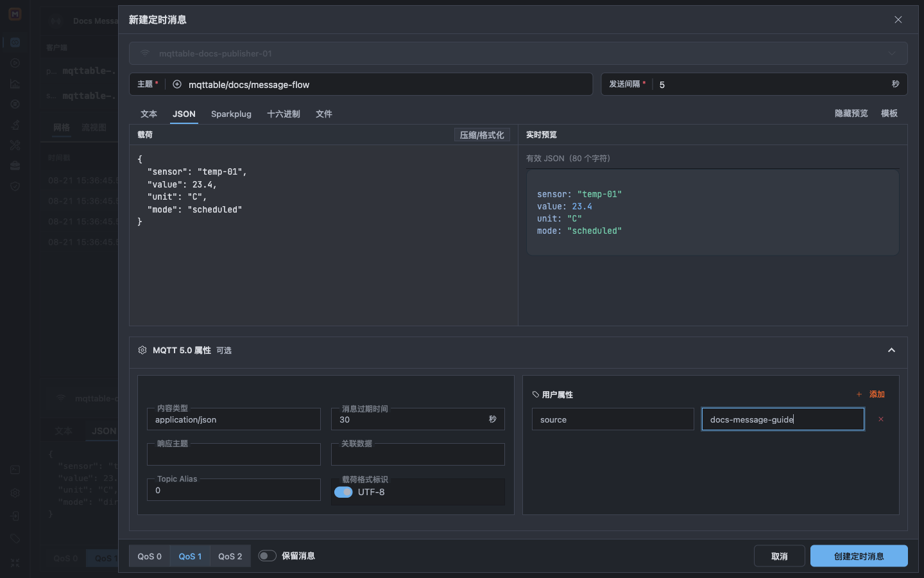This screenshot has height=578, width=924.
Task: Click the gear icon next to MQTT 5.0 属性
Action: point(142,350)
